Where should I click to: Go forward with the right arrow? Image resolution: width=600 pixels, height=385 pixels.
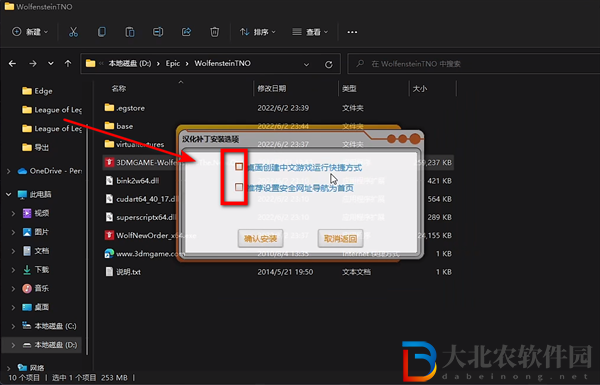point(33,64)
